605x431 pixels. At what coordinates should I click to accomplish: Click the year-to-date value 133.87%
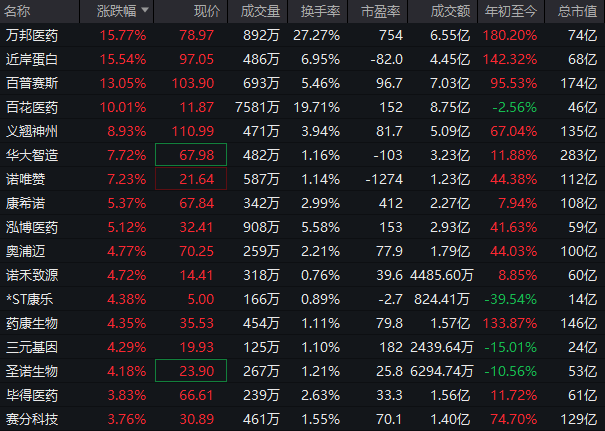(x=510, y=323)
